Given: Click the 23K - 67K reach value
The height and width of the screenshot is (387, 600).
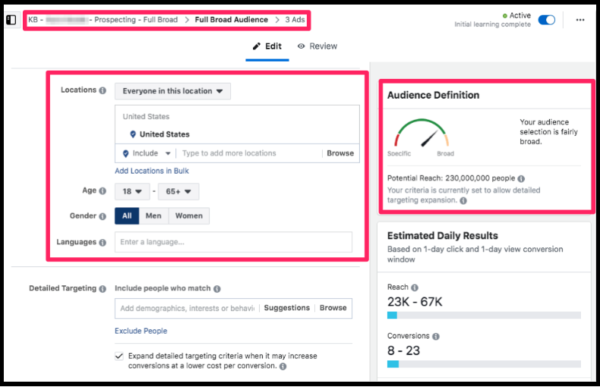Looking at the screenshot, I should (415, 302).
